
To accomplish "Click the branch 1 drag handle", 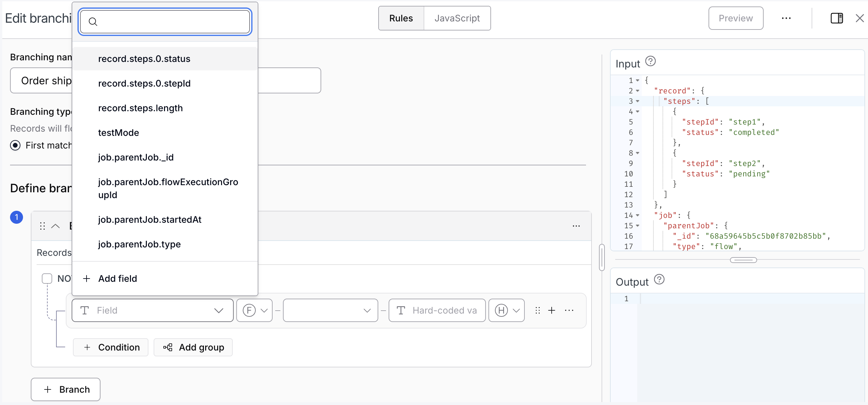I will click(x=42, y=226).
